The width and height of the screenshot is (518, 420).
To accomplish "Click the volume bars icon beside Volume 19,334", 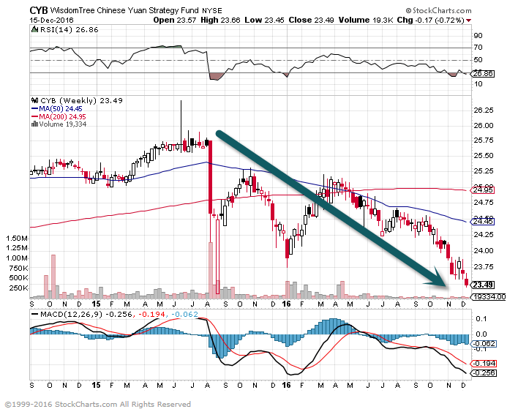I will point(34,124).
